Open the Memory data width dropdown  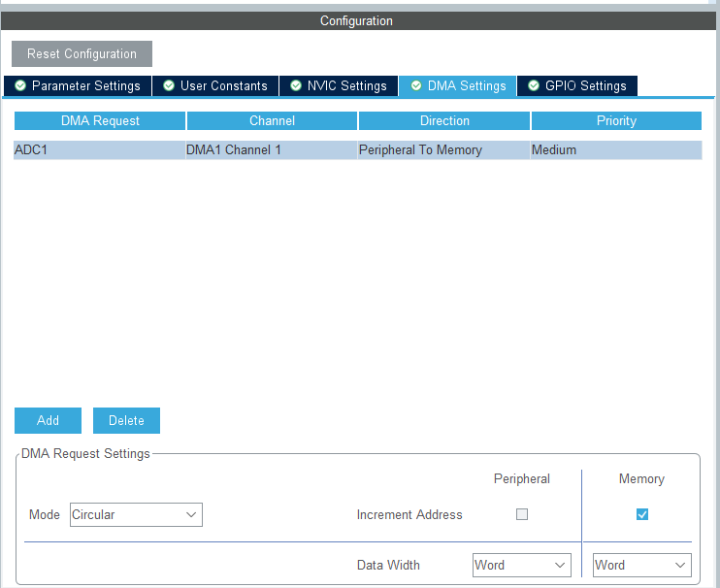click(642, 565)
